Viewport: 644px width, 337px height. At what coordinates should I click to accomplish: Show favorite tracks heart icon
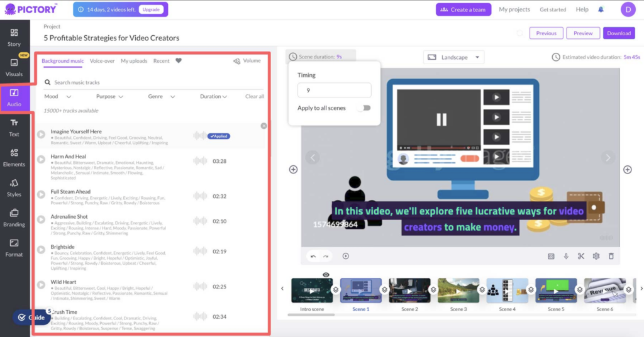pyautogui.click(x=178, y=61)
